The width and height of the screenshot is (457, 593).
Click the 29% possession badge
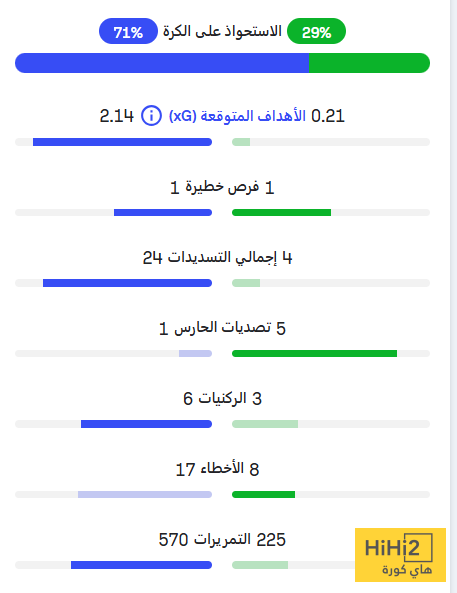click(x=316, y=31)
